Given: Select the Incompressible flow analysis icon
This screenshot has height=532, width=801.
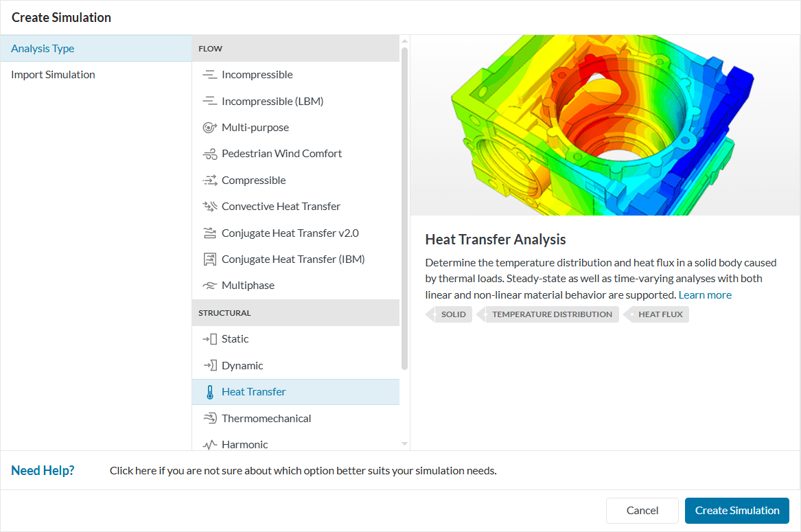Looking at the screenshot, I should tap(210, 74).
